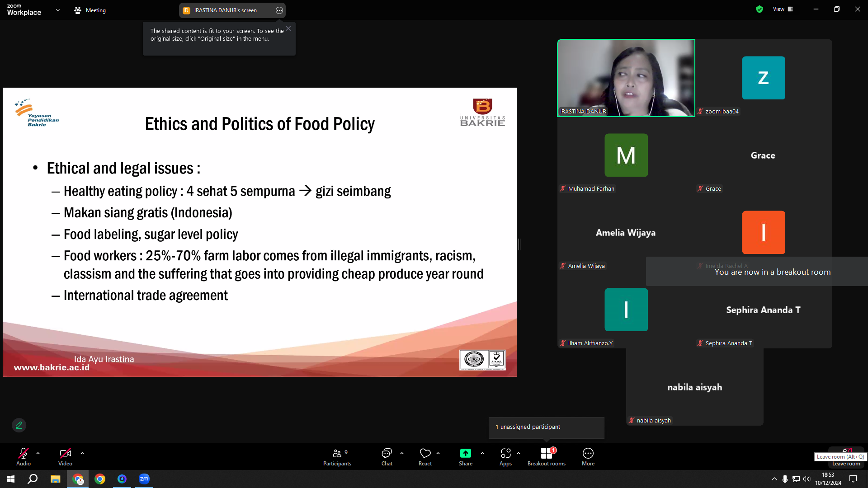Open the Windows Start menu
Image resolution: width=868 pixels, height=488 pixels.
tap(11, 479)
